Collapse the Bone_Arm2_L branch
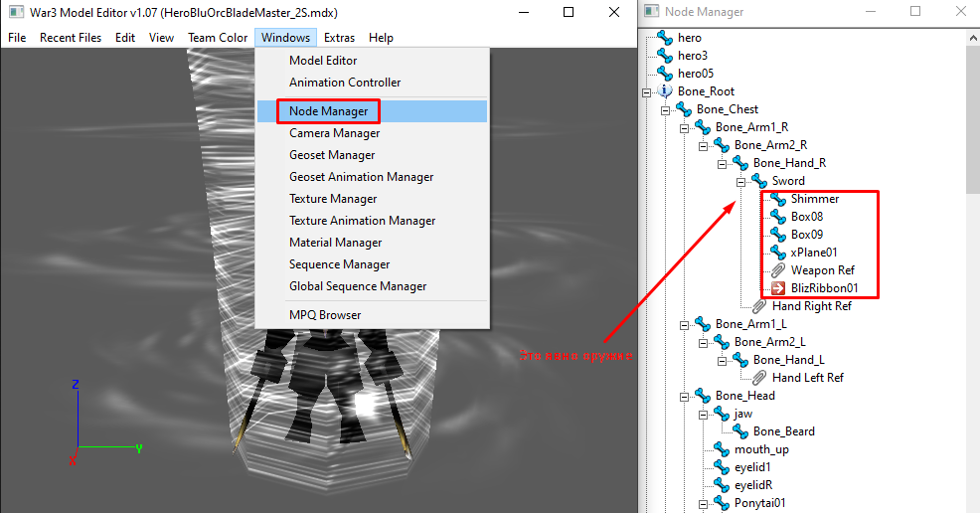This screenshot has width=980, height=513. [x=703, y=344]
